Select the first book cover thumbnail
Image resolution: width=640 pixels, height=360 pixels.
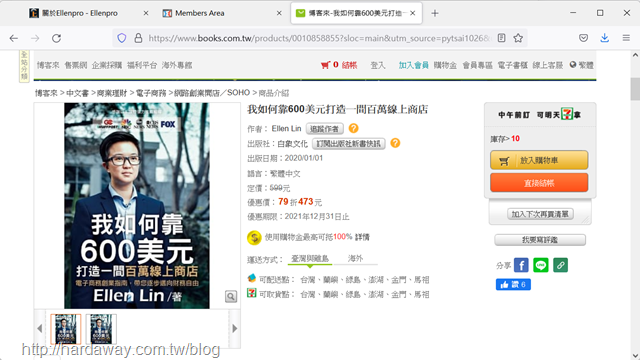66,329
